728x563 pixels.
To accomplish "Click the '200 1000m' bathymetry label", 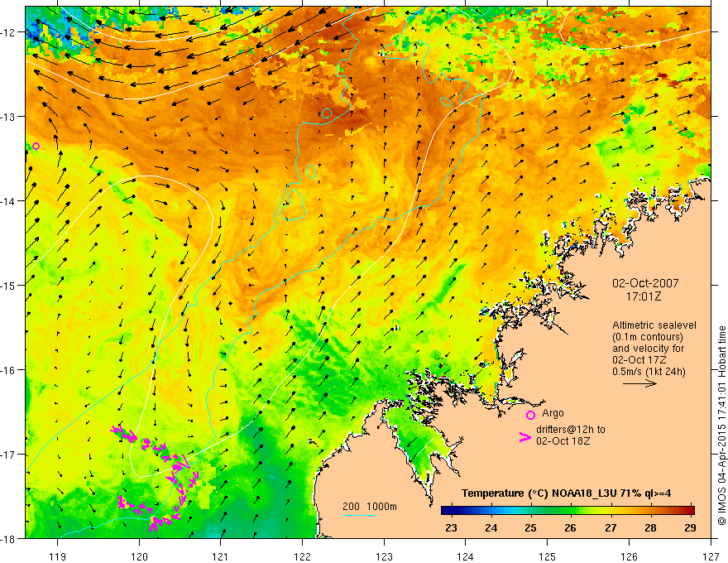I will (x=370, y=507).
